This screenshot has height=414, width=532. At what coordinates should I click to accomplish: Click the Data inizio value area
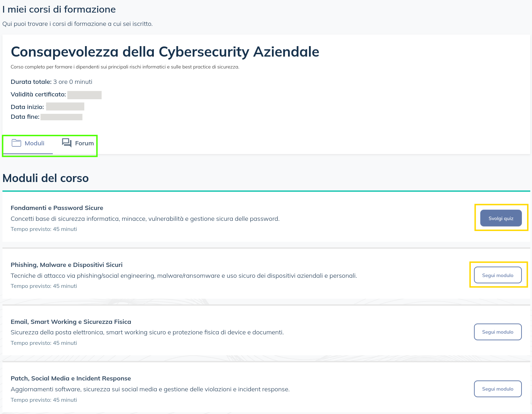click(x=65, y=106)
